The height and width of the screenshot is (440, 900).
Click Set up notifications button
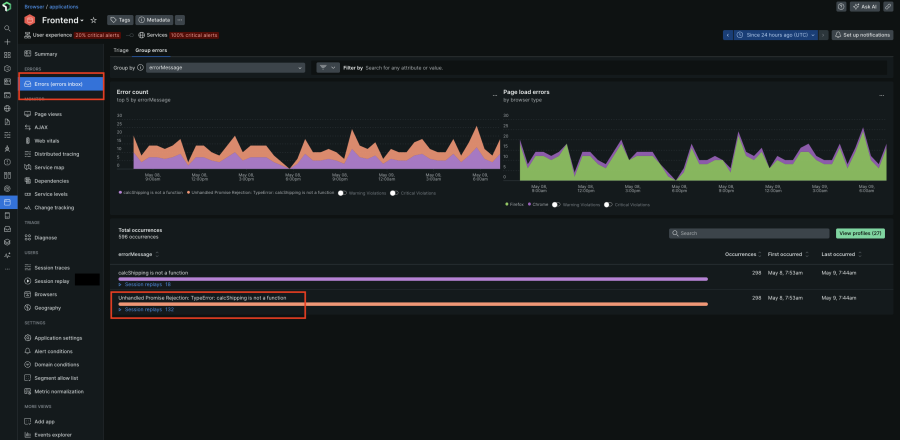click(863, 35)
